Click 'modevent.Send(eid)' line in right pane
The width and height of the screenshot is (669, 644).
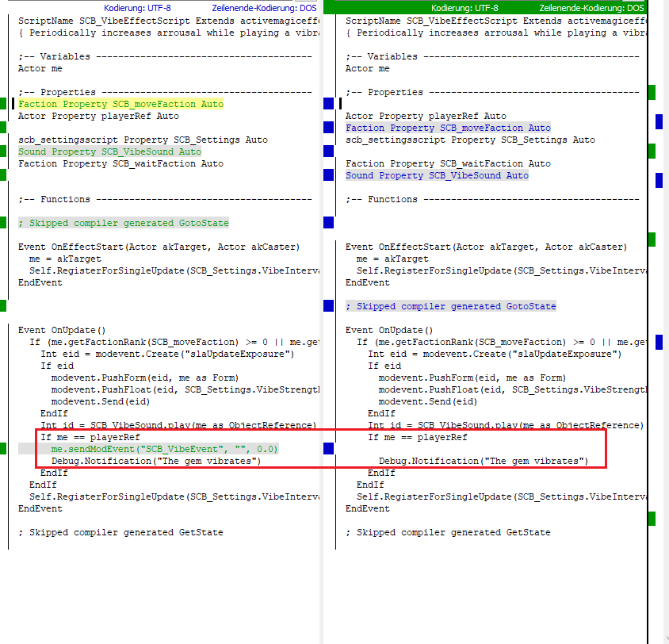click(427, 402)
